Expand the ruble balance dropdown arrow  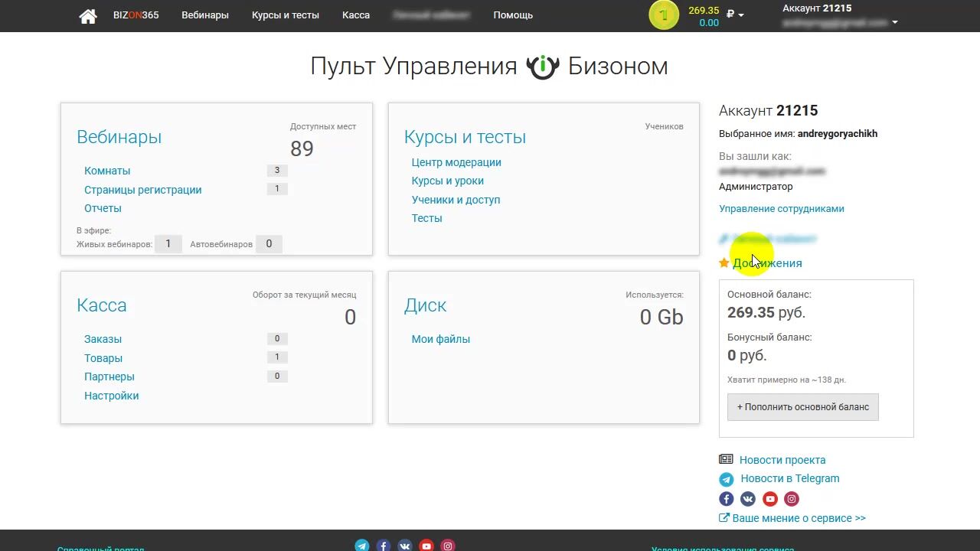click(741, 15)
